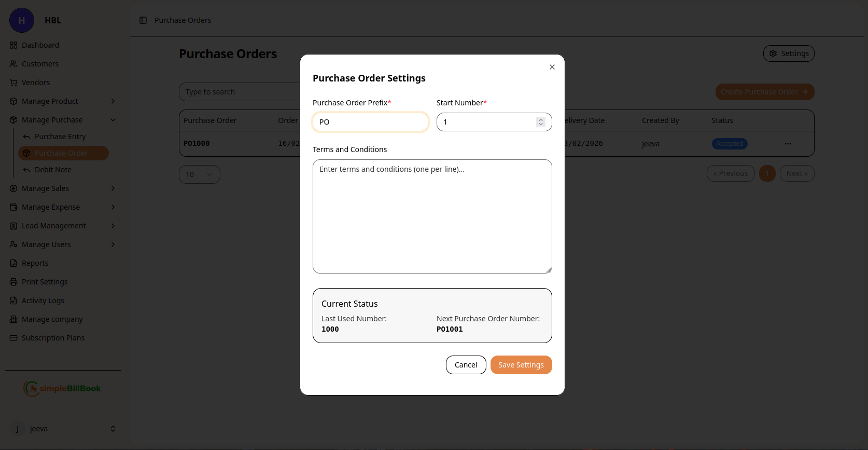Click the Print Settings printer icon
The height and width of the screenshot is (450, 868).
[x=13, y=282]
